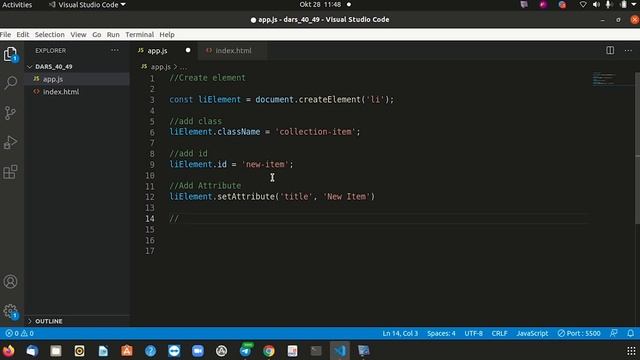
Task: Switch to the index.html editor tab
Action: 233,51
